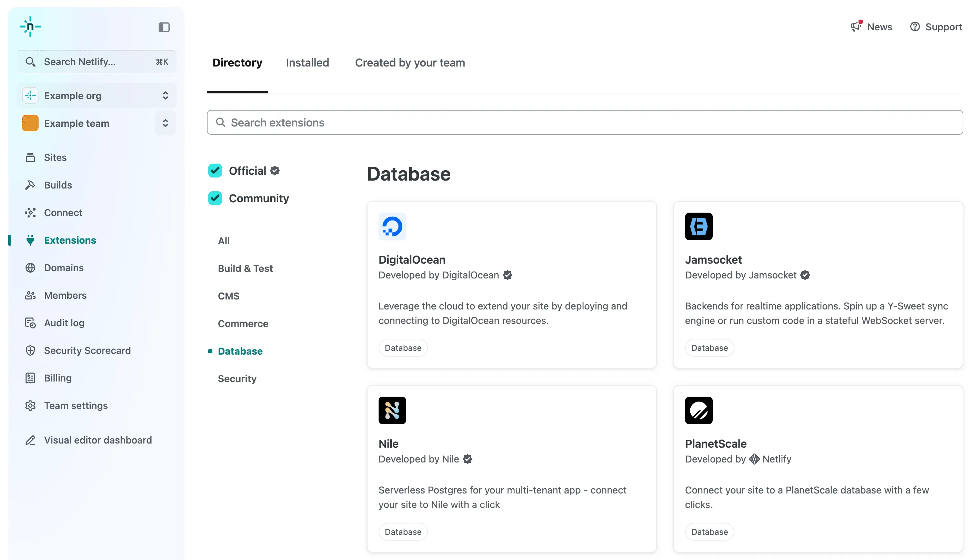973x560 pixels.
Task: Click the Search Netlify box
Action: coord(96,62)
